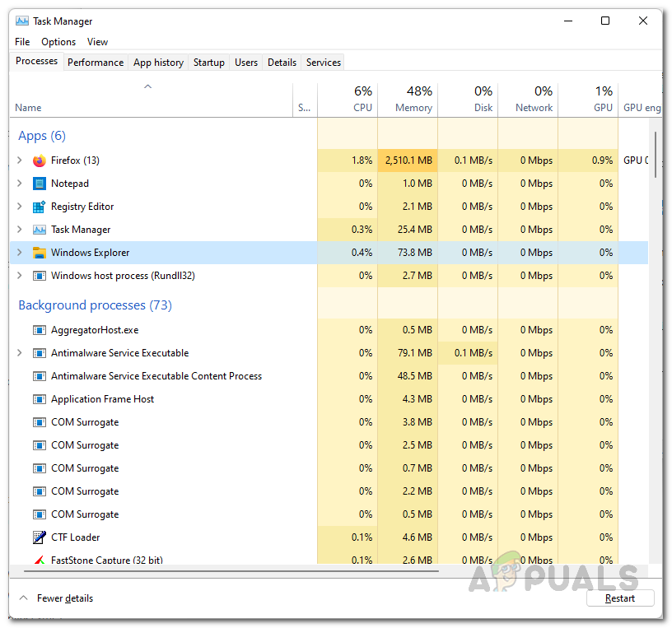The image size is (672, 628).
Task: Collapse view using Fewer details chevron
Action: point(24,598)
